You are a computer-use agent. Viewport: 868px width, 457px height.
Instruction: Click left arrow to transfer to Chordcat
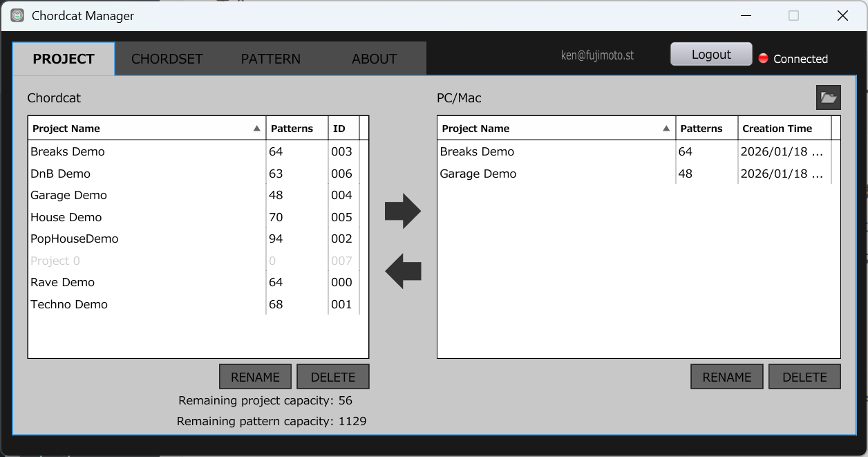[x=402, y=271]
